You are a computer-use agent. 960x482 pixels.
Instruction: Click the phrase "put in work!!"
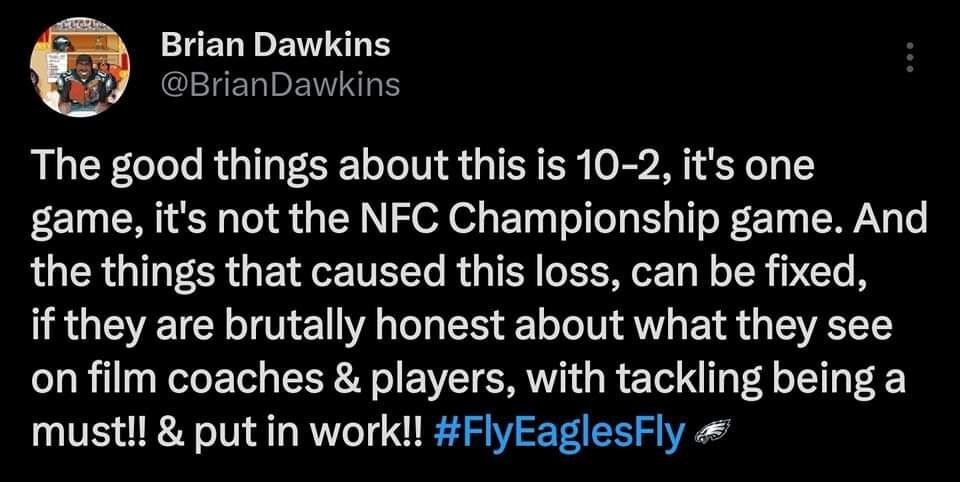pos(339,434)
